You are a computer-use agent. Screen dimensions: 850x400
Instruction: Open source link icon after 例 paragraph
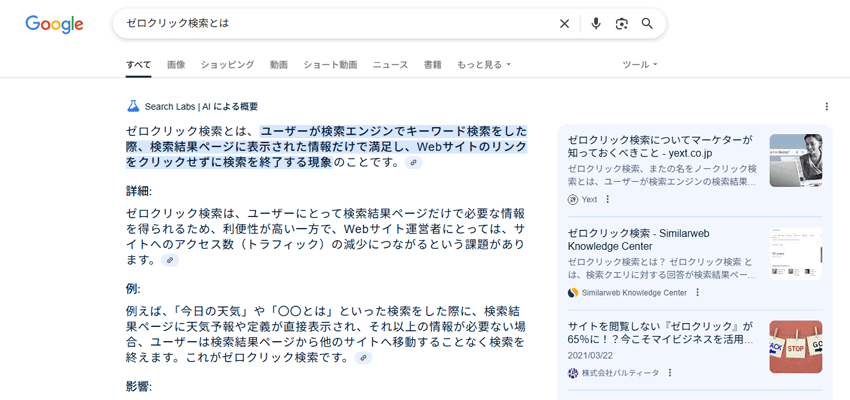[x=363, y=358]
